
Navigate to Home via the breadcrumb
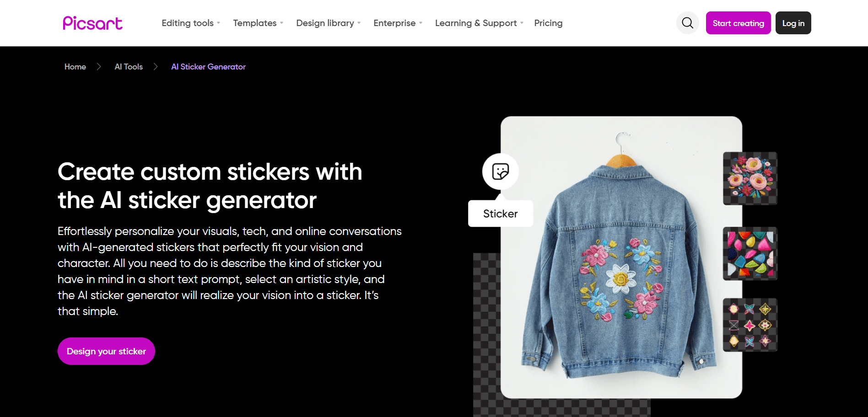75,67
